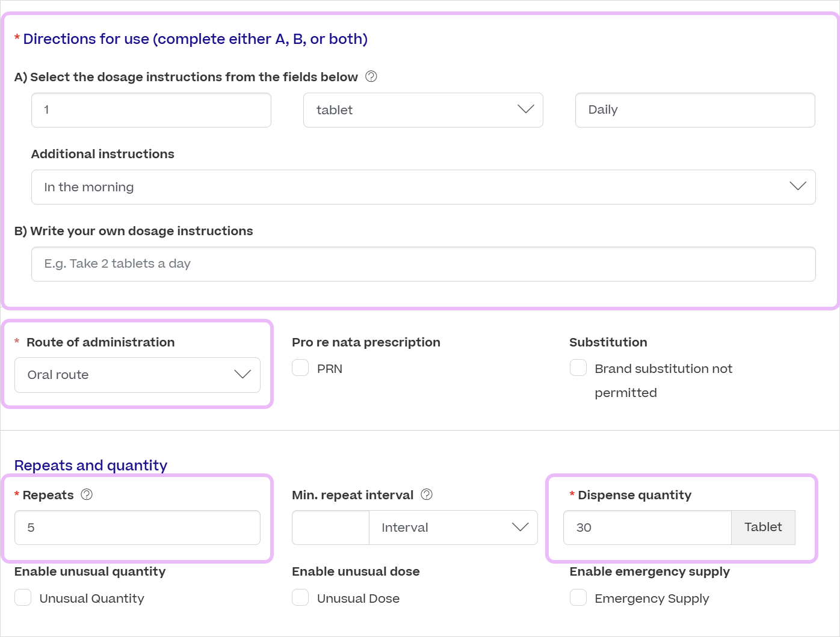840x637 pixels.
Task: Toggle the Unusual Dose checkbox
Action: click(x=300, y=597)
